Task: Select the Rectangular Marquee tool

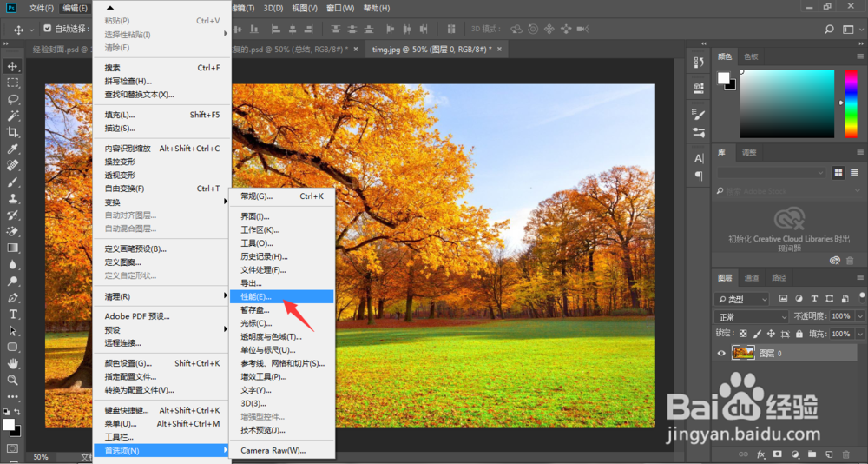Action: (x=13, y=83)
